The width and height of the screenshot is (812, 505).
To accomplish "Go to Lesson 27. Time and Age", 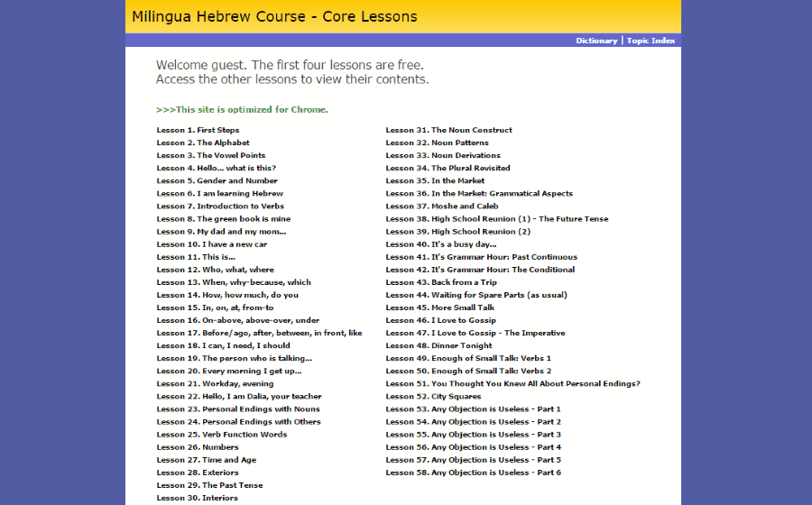I will (206, 460).
